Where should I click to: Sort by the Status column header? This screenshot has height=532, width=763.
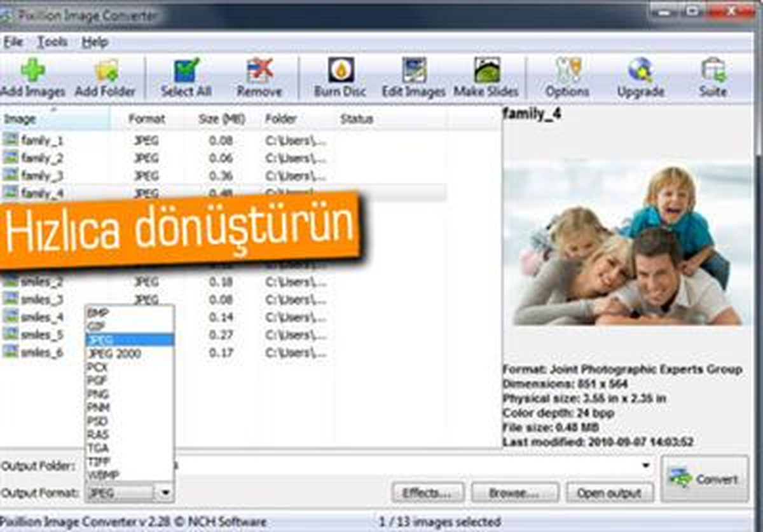click(390, 119)
